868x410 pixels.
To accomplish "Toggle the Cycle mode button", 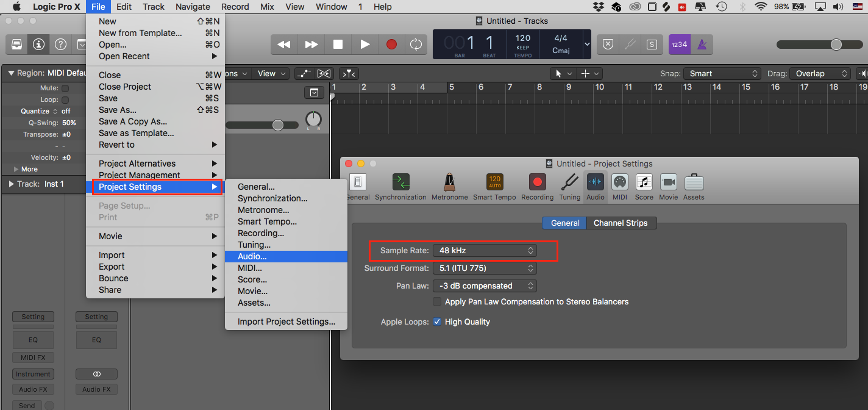I will pos(416,45).
